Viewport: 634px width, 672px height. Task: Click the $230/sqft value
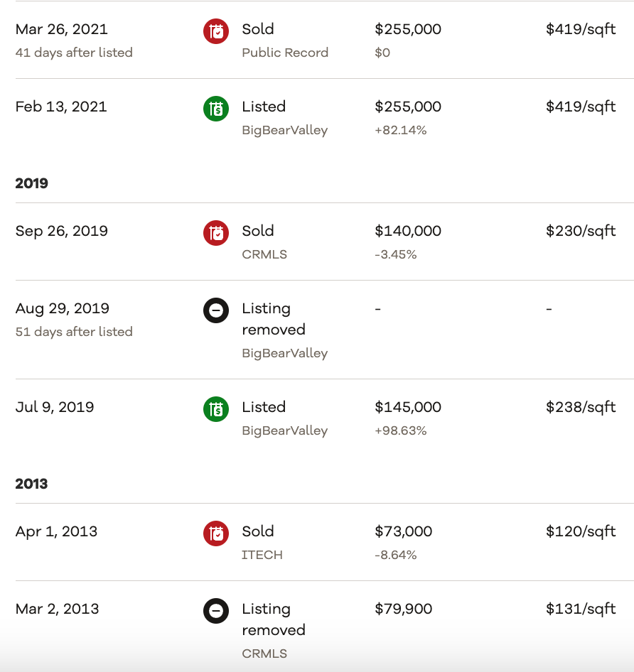pyautogui.click(x=581, y=231)
